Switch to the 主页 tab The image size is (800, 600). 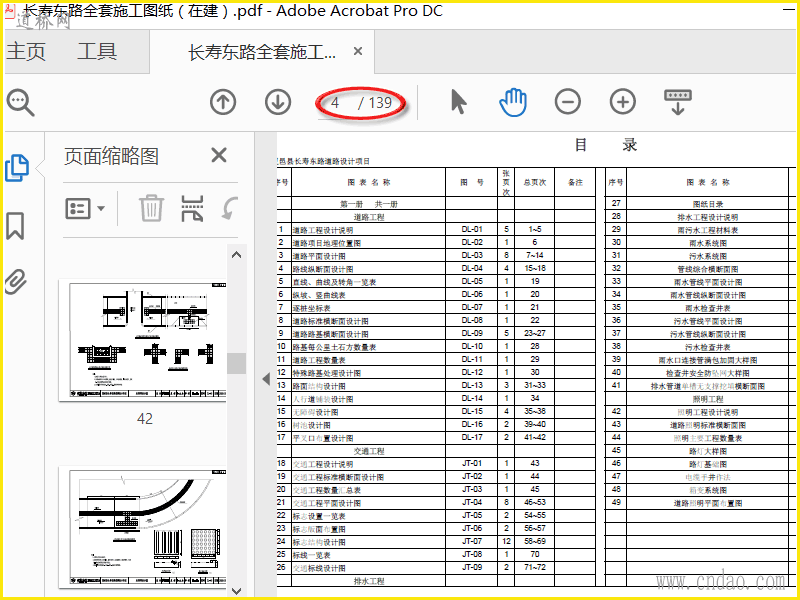26,52
